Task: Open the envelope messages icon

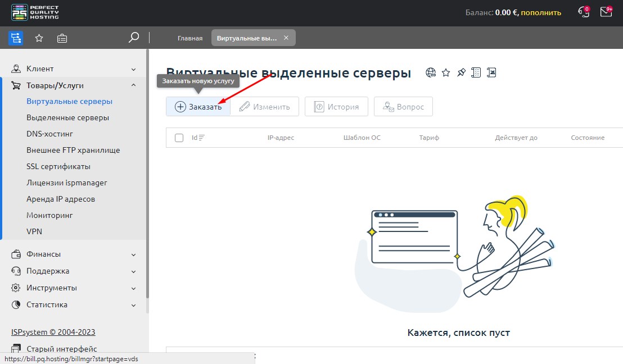Action: click(606, 12)
